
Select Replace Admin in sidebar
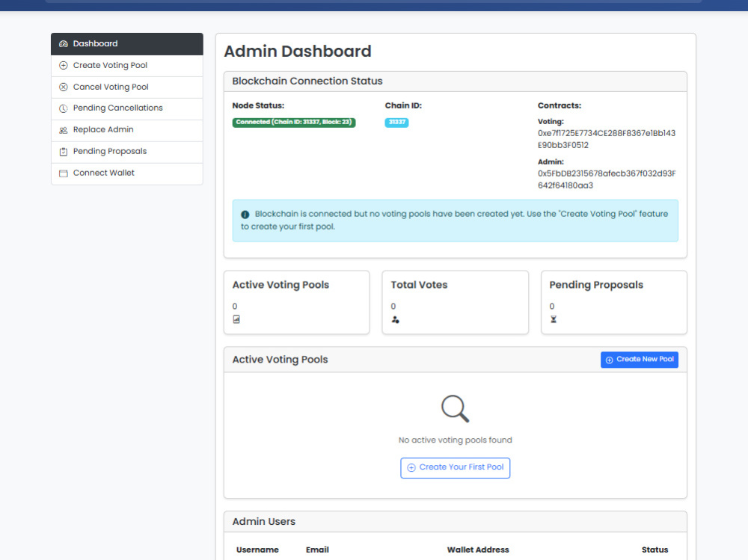(x=127, y=130)
